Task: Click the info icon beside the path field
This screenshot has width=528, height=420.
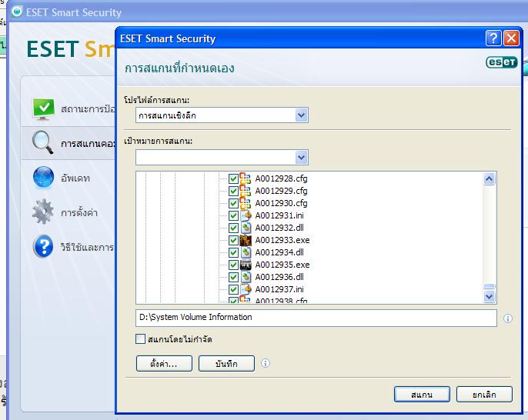Action: (508, 318)
